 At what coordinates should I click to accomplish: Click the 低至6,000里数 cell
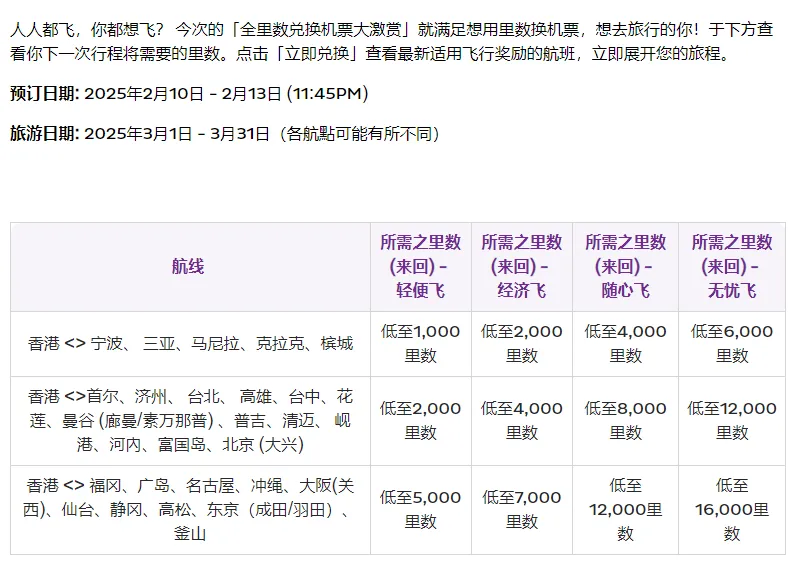(731, 343)
